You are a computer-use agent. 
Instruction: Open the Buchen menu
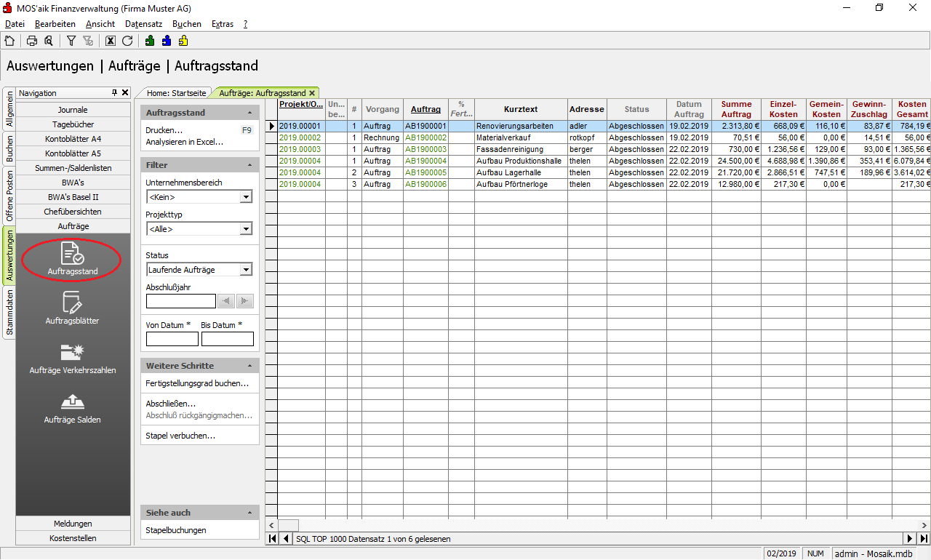coord(186,24)
